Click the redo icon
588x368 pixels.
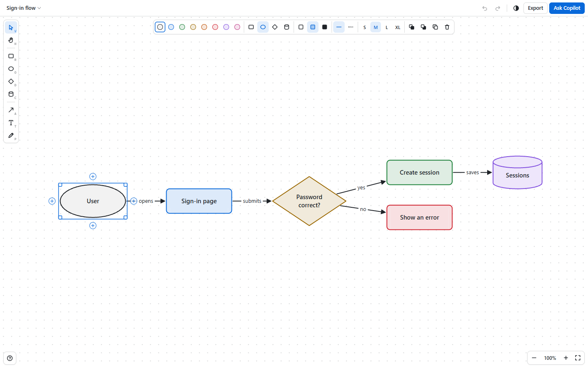pyautogui.click(x=498, y=8)
